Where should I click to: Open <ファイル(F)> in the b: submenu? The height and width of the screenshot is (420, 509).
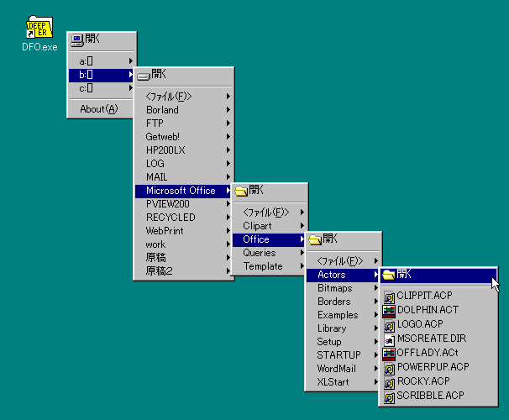[184, 97]
